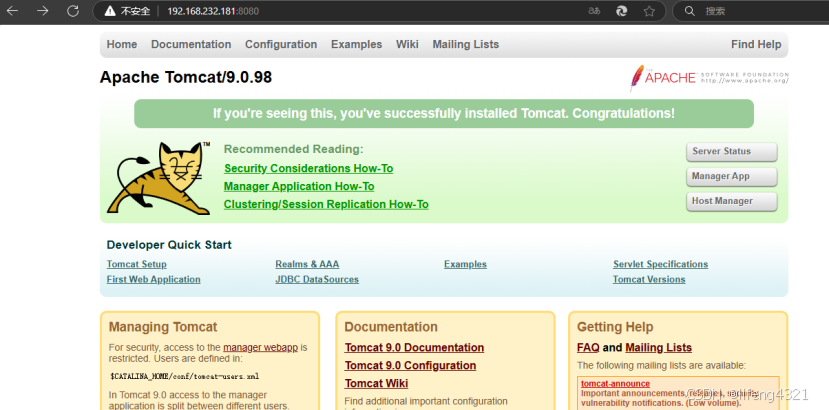Open the Examples navigation item in top bar
The height and width of the screenshot is (410, 829).
[x=356, y=44]
